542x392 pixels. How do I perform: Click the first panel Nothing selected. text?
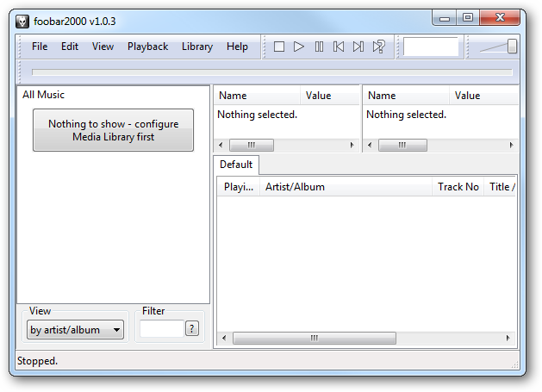click(x=257, y=115)
